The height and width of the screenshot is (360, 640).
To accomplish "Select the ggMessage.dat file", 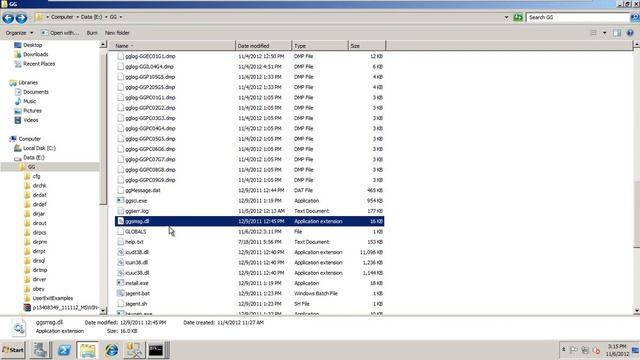I will pyautogui.click(x=142, y=190).
